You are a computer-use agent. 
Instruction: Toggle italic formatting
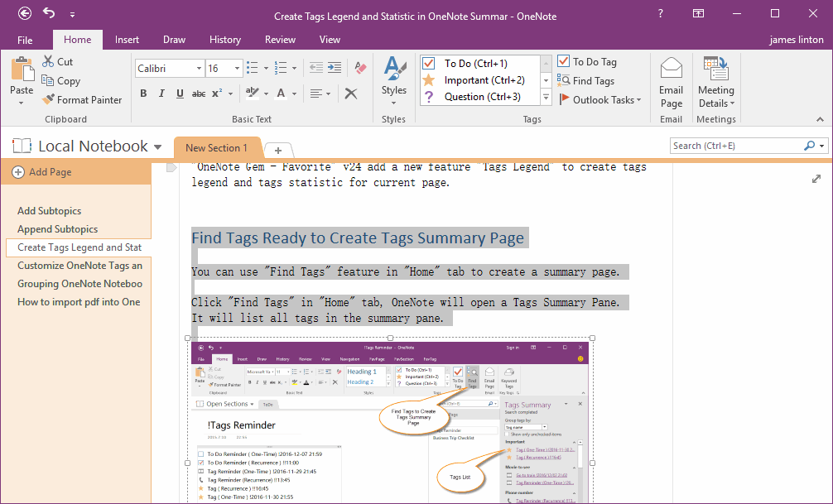click(161, 94)
